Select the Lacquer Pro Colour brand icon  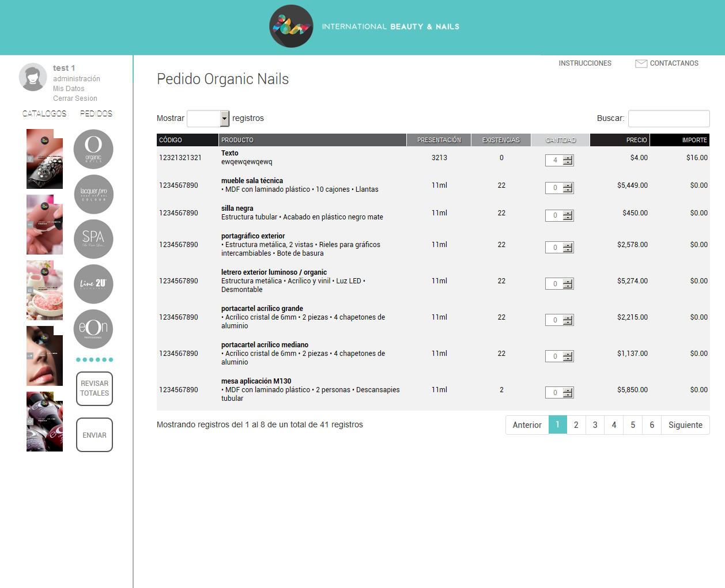pos(93,194)
